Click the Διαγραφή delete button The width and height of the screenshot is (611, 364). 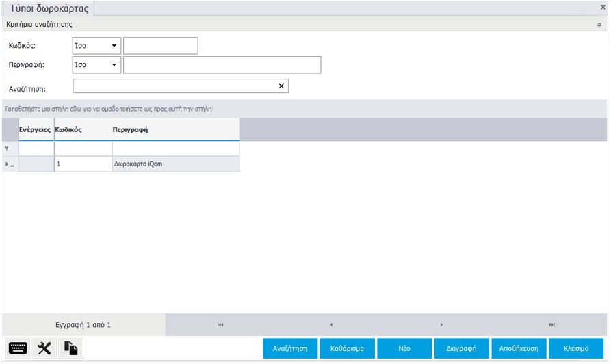461,348
